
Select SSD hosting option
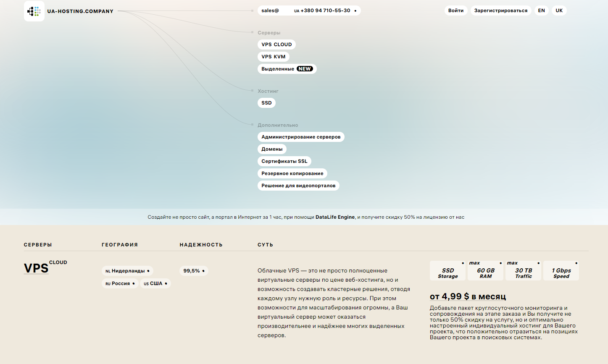266,103
